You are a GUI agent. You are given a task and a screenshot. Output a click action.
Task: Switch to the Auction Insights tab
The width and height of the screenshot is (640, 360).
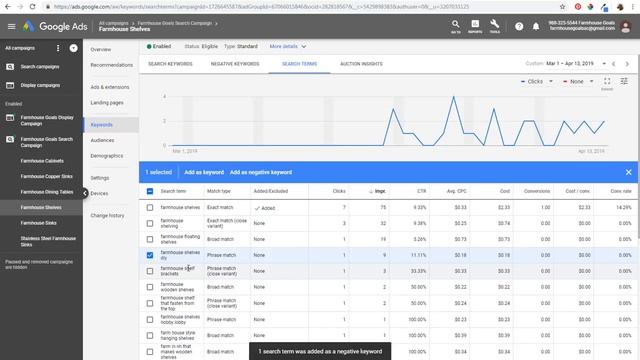coord(361,64)
